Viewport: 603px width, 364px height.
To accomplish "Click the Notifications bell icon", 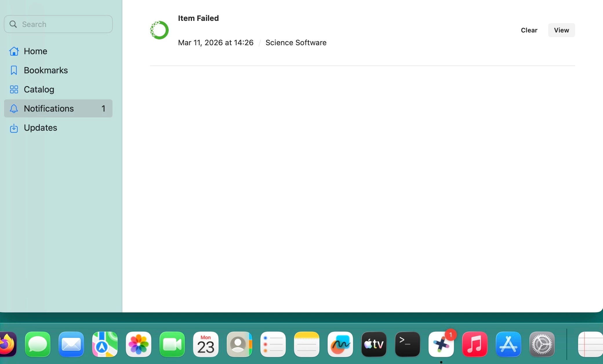I will click(x=14, y=109).
